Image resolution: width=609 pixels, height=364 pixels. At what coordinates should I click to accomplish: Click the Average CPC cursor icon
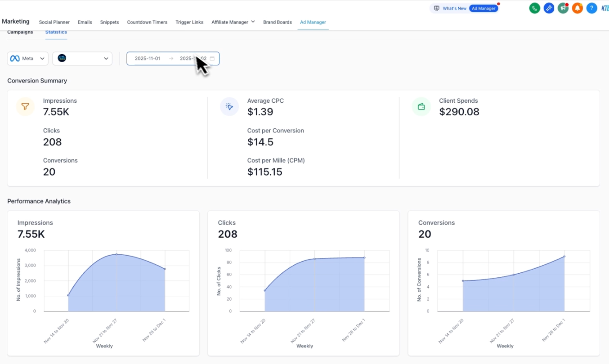click(x=229, y=107)
